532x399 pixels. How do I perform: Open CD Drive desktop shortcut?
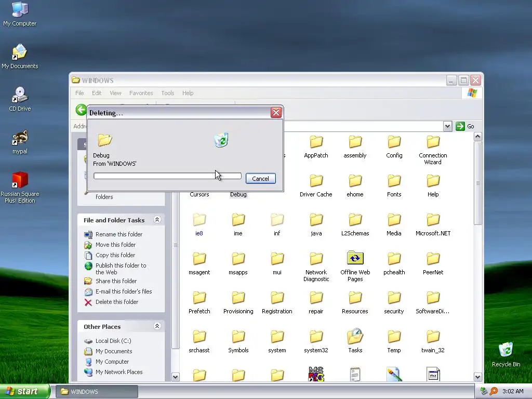click(x=20, y=99)
